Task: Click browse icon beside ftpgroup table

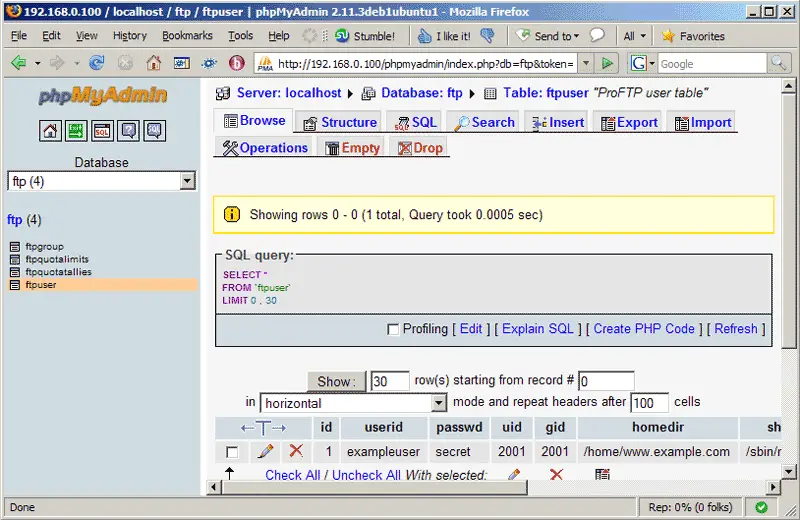Action: (15, 247)
